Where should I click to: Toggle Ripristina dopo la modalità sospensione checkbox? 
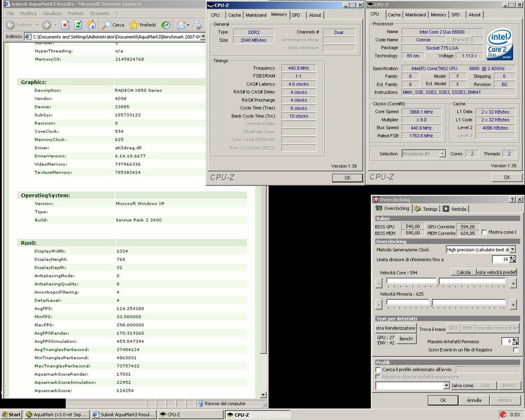(378, 377)
